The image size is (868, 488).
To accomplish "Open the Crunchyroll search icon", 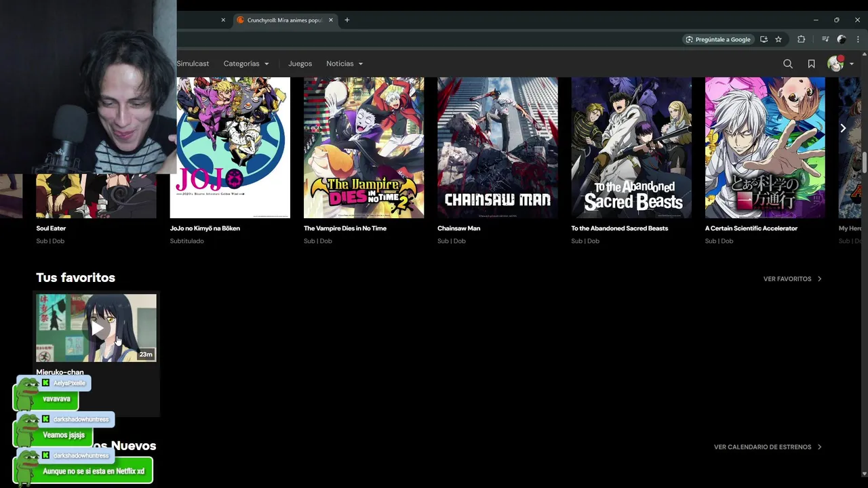I will [788, 64].
